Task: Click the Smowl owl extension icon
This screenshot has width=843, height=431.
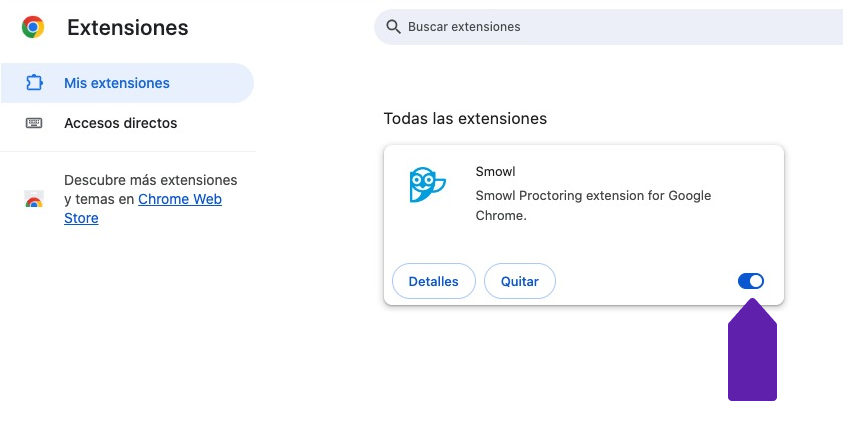Action: (x=427, y=185)
